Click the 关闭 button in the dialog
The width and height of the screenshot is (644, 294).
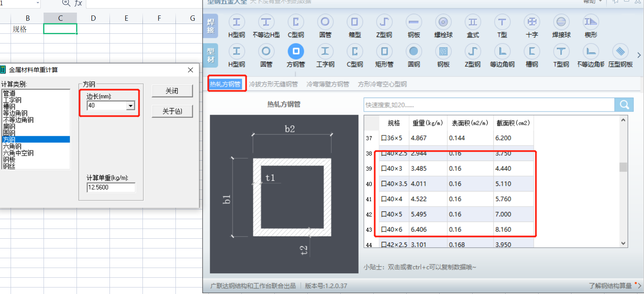coord(172,91)
